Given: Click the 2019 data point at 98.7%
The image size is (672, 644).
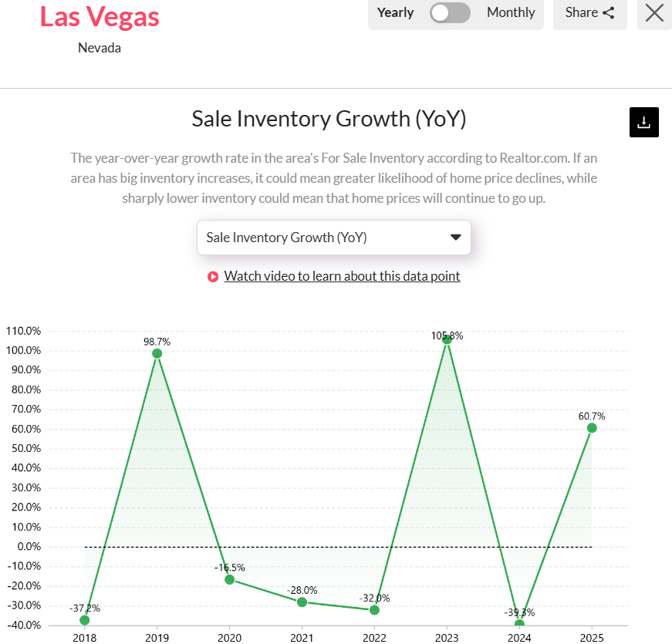Looking at the screenshot, I should [x=157, y=353].
